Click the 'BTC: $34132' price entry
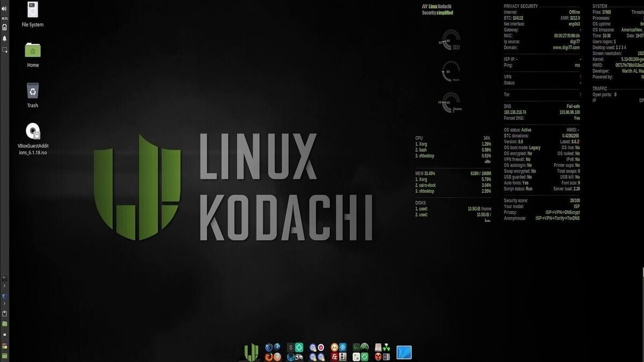The image size is (644, 362). point(514,18)
